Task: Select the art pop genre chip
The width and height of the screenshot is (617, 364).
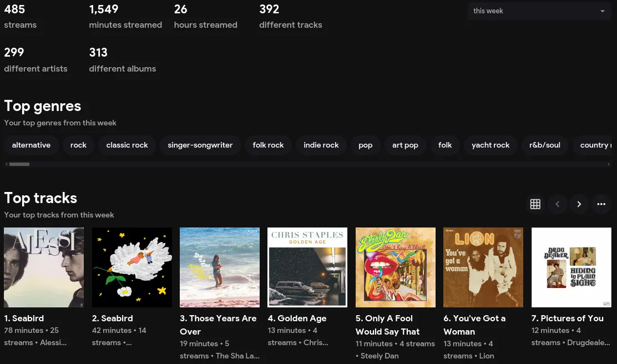Action: (x=405, y=145)
